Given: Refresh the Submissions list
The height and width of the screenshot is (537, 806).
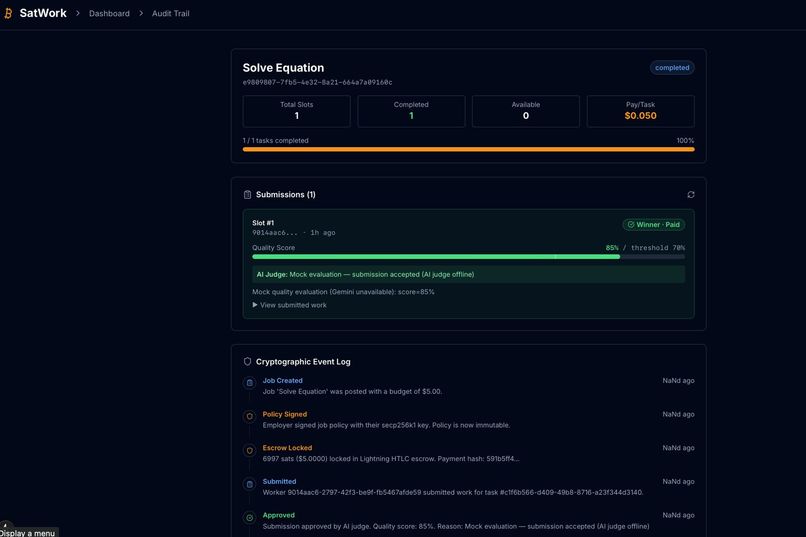Looking at the screenshot, I should (x=691, y=195).
